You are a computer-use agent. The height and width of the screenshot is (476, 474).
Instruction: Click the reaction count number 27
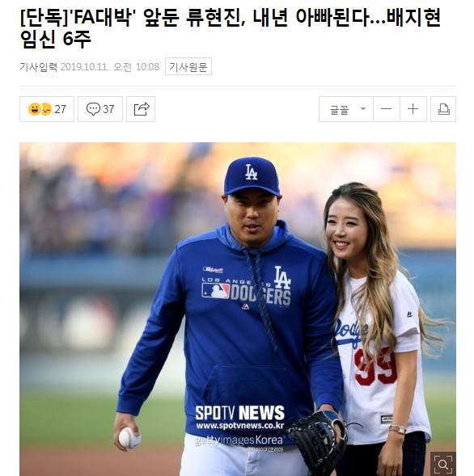pyautogui.click(x=60, y=109)
